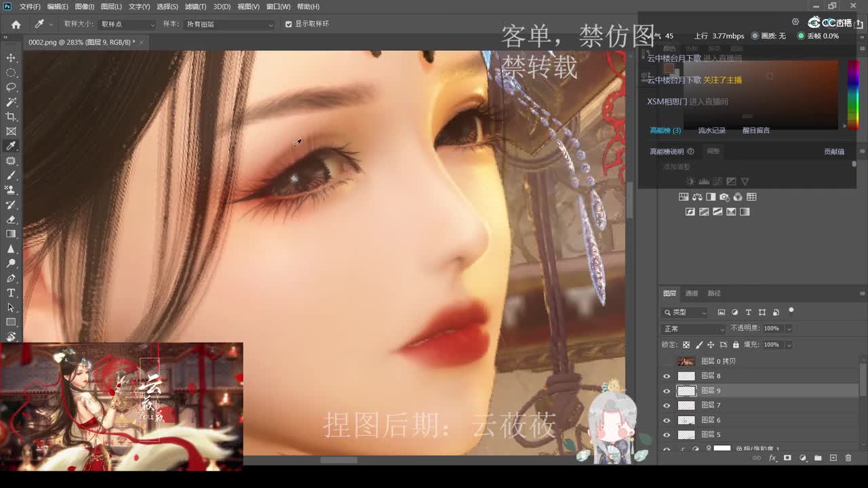This screenshot has height=488, width=868.
Task: Select the Clone Stamp tool
Action: tap(11, 190)
